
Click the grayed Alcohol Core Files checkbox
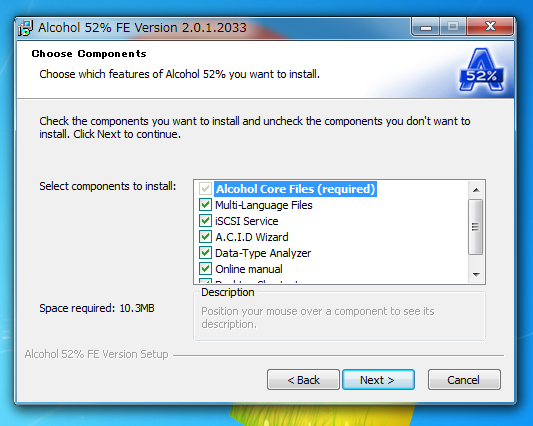point(205,189)
